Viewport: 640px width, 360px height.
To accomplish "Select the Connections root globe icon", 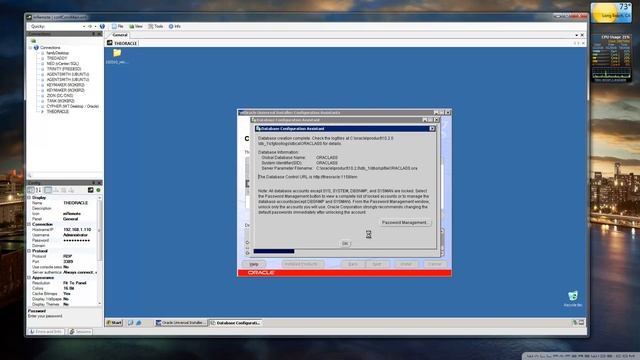I will tap(36, 48).
